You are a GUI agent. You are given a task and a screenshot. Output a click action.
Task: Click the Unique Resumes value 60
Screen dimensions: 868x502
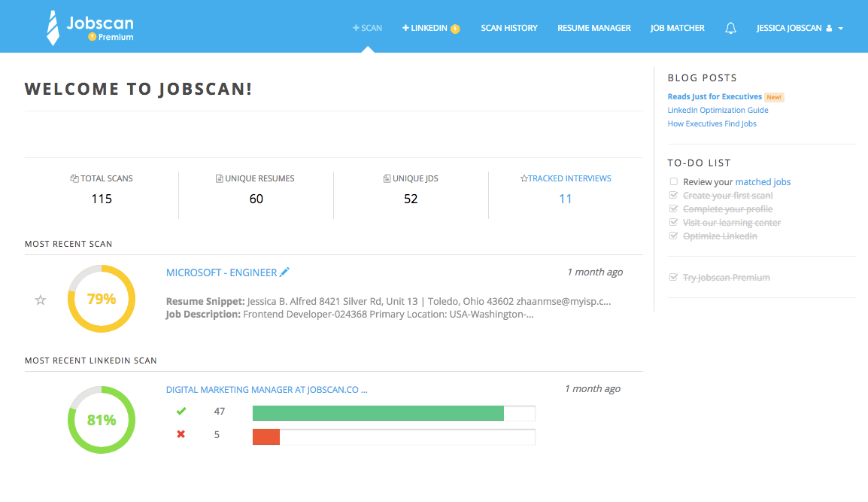pos(256,199)
